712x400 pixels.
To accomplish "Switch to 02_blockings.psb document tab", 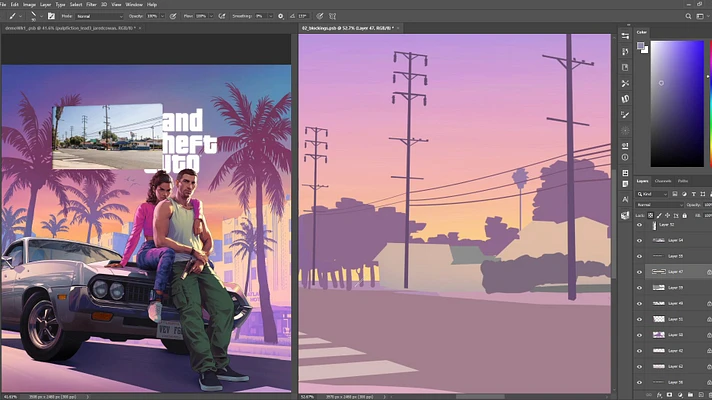I will [348, 28].
